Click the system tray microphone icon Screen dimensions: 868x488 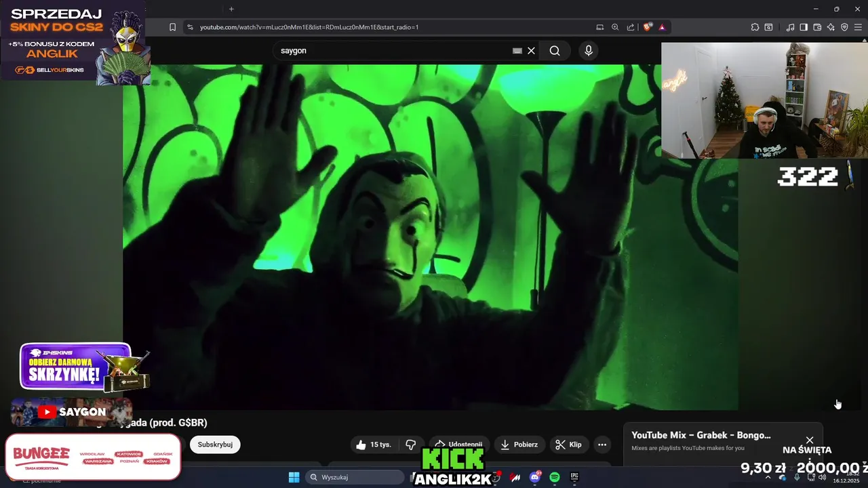click(797, 477)
